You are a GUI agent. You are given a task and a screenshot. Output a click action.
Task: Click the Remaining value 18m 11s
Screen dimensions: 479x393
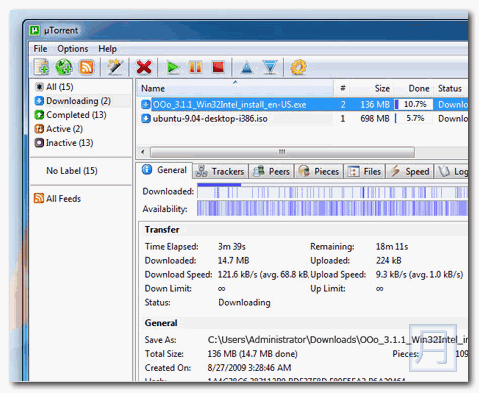point(392,246)
